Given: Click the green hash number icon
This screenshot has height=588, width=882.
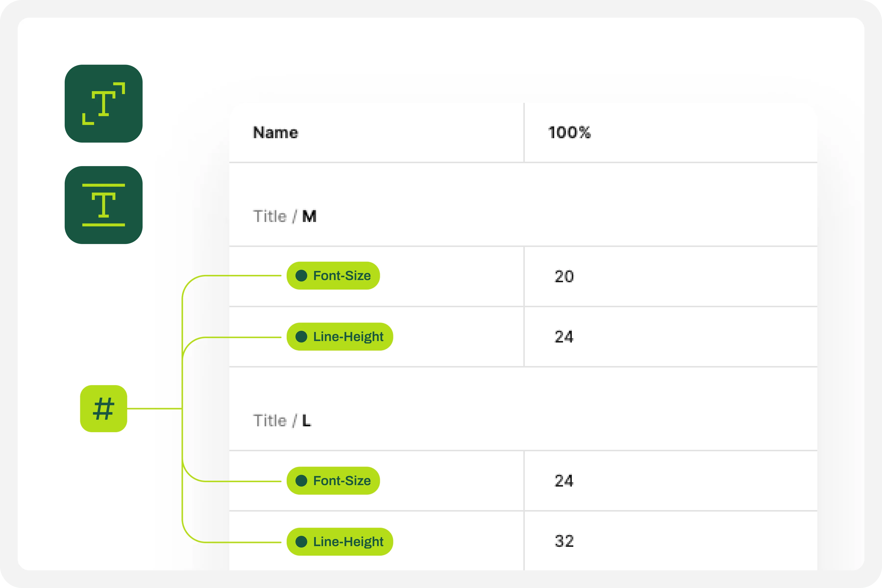Looking at the screenshot, I should pyautogui.click(x=103, y=408).
